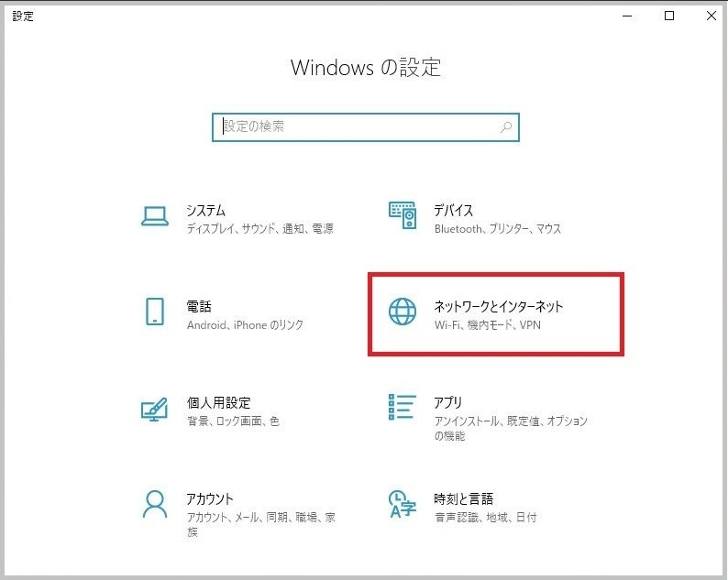Click the keyboard and speaker デバイス icon

403,215
